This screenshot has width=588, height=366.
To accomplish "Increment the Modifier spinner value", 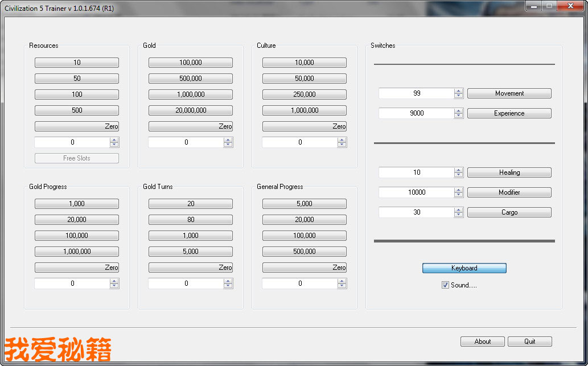I will [x=459, y=190].
